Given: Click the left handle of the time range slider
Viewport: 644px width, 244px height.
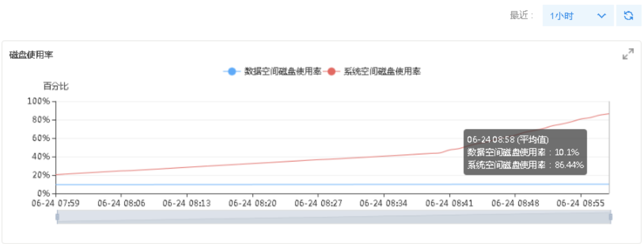Looking at the screenshot, I should click(x=57, y=217).
